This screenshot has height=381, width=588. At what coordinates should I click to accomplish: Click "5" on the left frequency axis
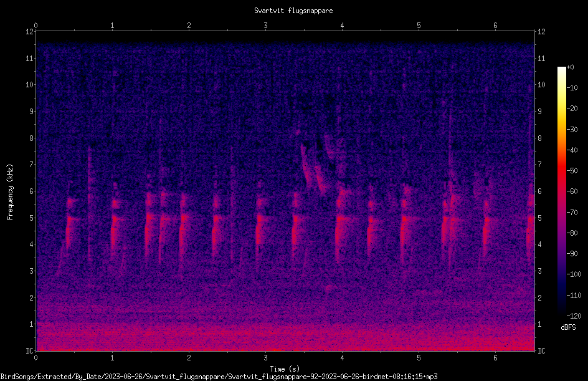click(32, 218)
